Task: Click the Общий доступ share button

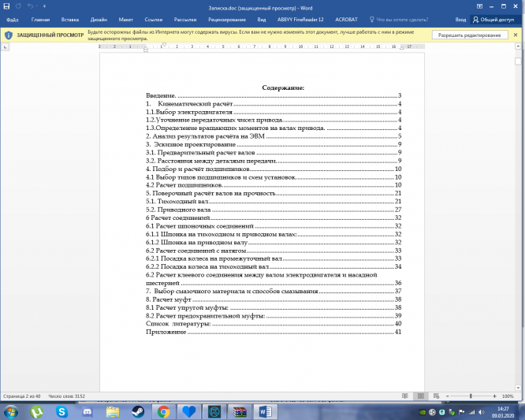Action: (x=493, y=20)
